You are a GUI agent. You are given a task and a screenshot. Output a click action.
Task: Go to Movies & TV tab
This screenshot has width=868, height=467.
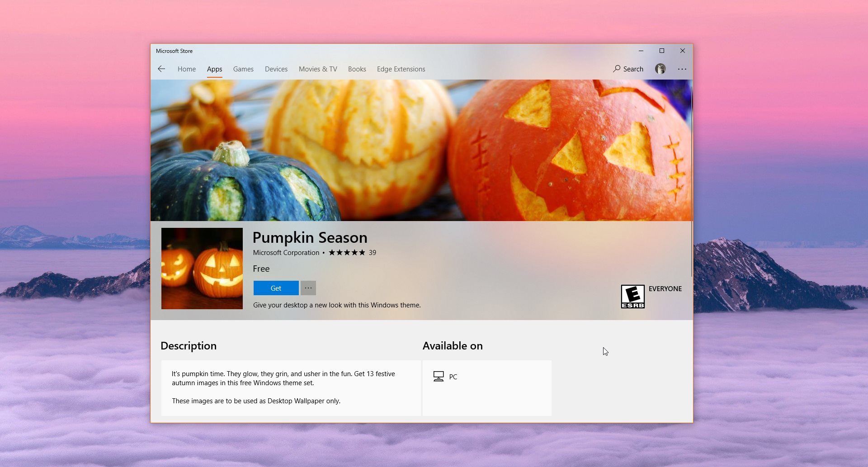pos(318,69)
